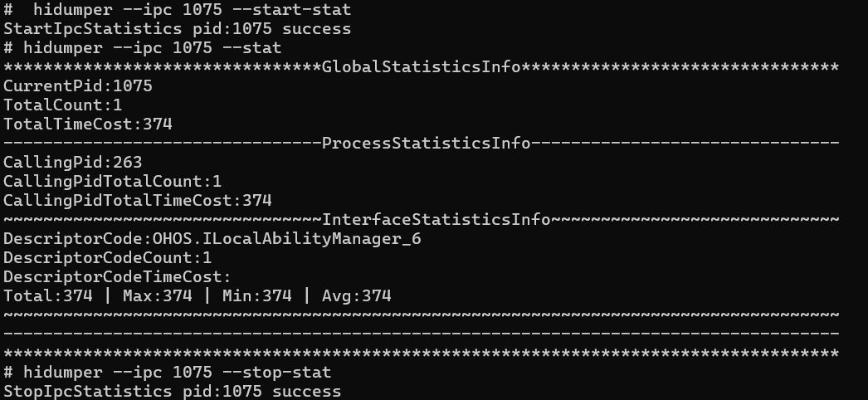Click the CurrentPid:1075 line
The image size is (868, 400).
point(78,86)
